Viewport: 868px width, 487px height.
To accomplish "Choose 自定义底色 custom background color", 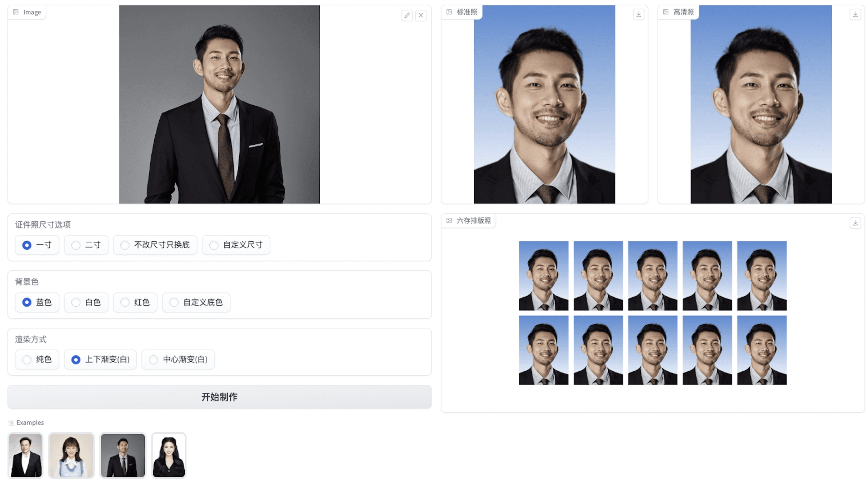I will (196, 302).
